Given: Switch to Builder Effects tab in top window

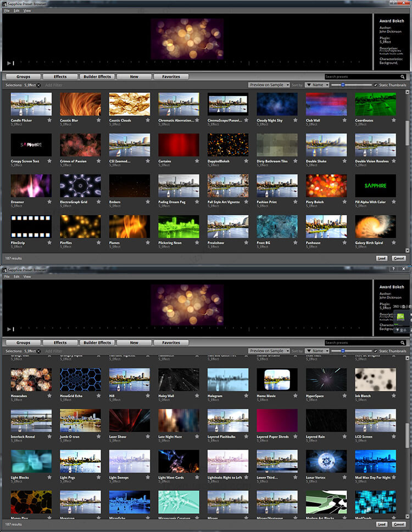Looking at the screenshot, I should pos(97,77).
